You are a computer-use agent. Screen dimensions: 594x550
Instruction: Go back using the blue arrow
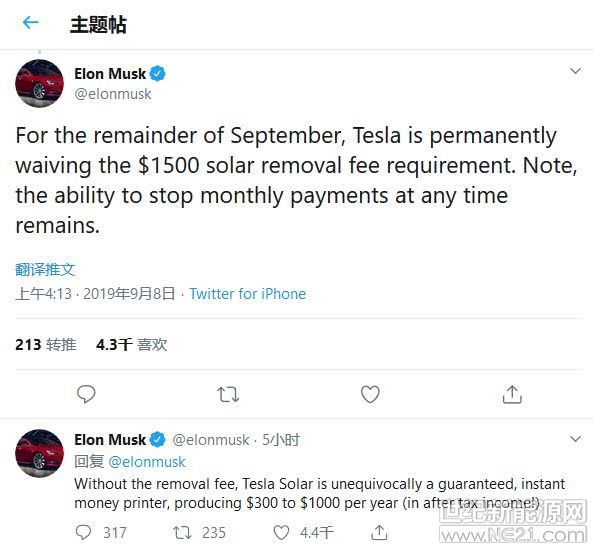point(31,23)
